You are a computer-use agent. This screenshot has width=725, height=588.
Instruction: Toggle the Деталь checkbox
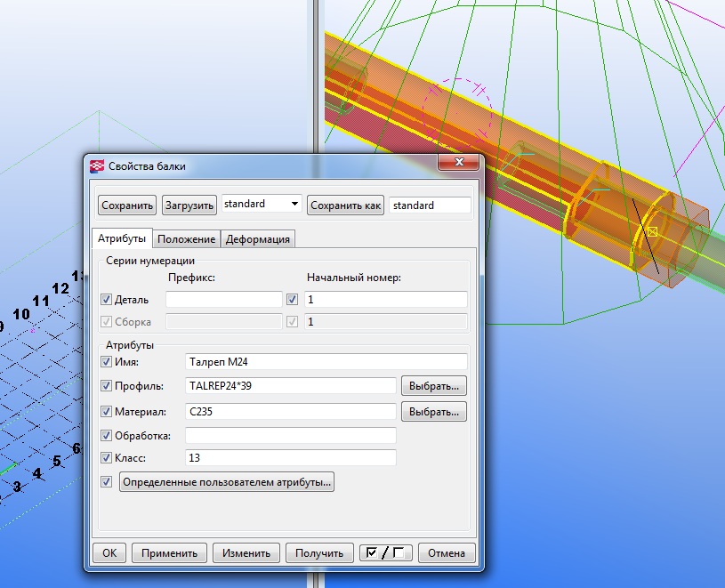coord(107,300)
